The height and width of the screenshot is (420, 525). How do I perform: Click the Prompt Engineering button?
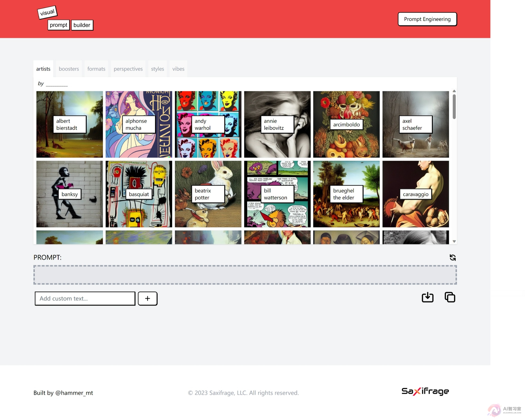(427, 19)
